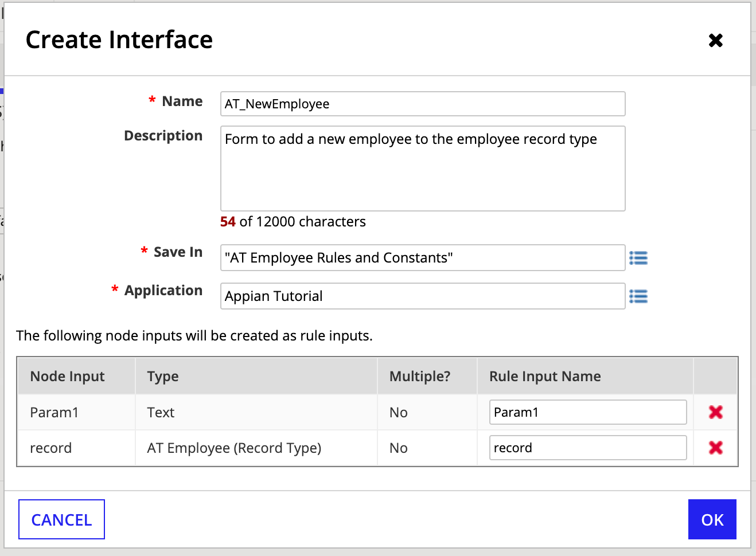The image size is (756, 556).
Task: Click the Save In field label
Action: tap(178, 252)
